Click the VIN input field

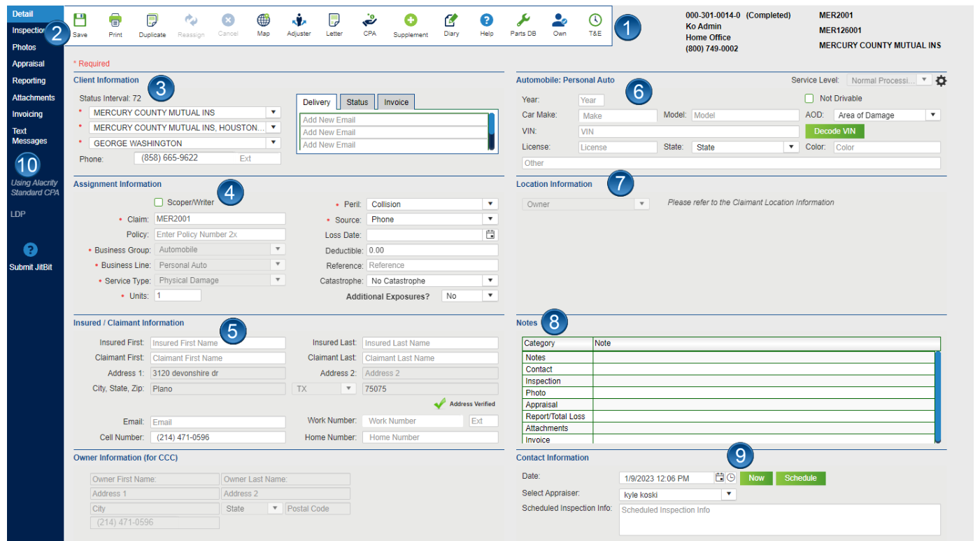tap(688, 131)
